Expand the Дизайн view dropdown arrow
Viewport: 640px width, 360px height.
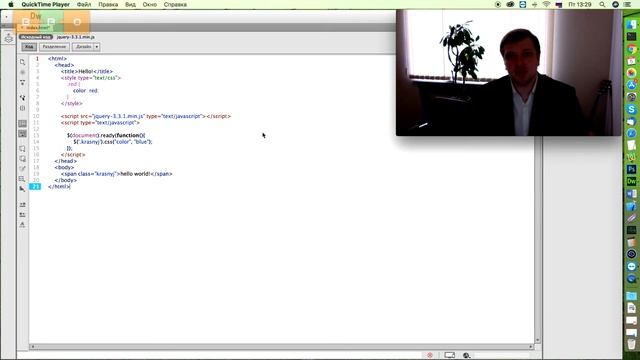coord(97,47)
